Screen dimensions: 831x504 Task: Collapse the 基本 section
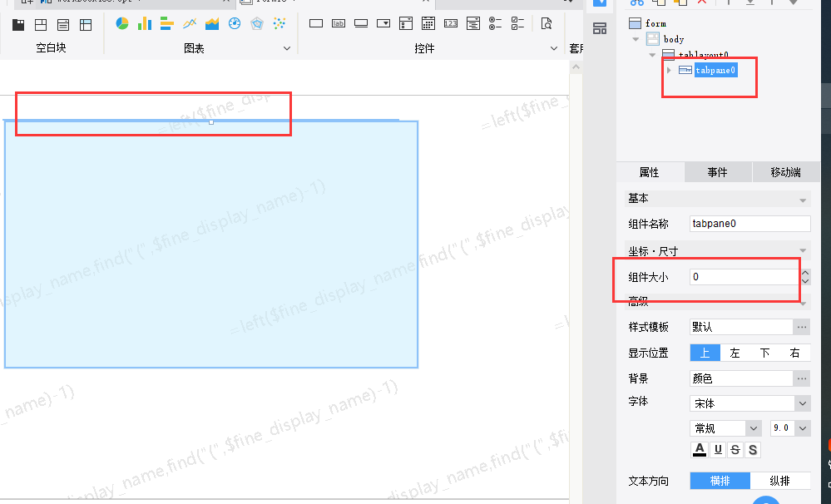(x=803, y=200)
